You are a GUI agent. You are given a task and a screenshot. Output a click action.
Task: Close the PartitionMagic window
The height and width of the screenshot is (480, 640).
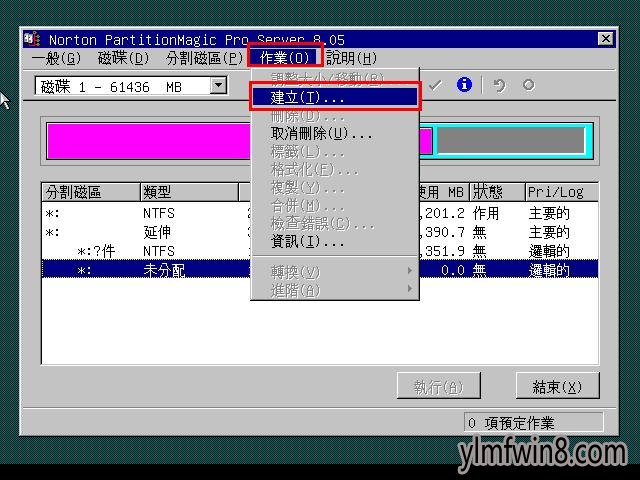click(x=606, y=39)
